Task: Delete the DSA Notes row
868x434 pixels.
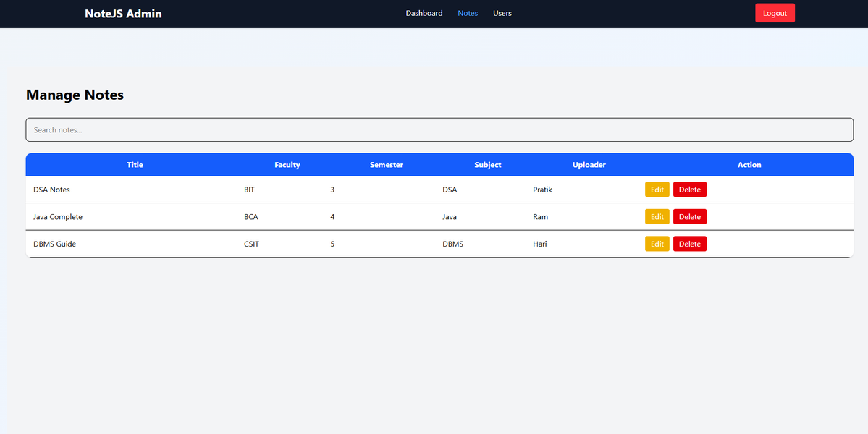Action: [690, 190]
